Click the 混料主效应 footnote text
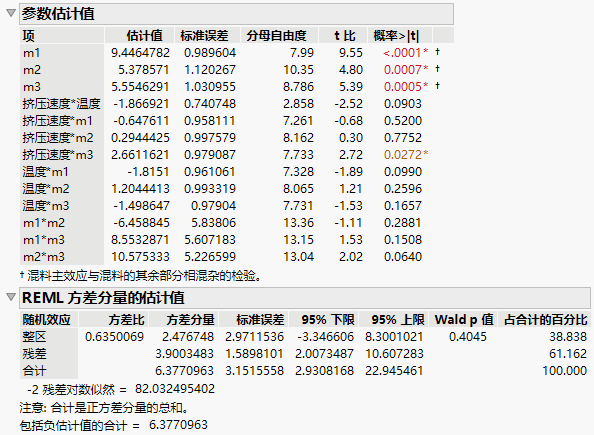Image resolution: width=594 pixels, height=435 pixels. (141, 275)
